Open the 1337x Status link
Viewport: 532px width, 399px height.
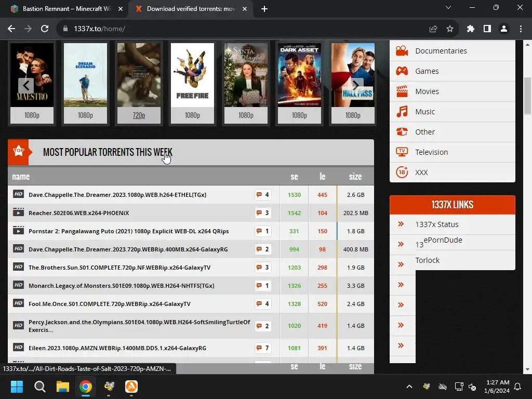(436, 224)
